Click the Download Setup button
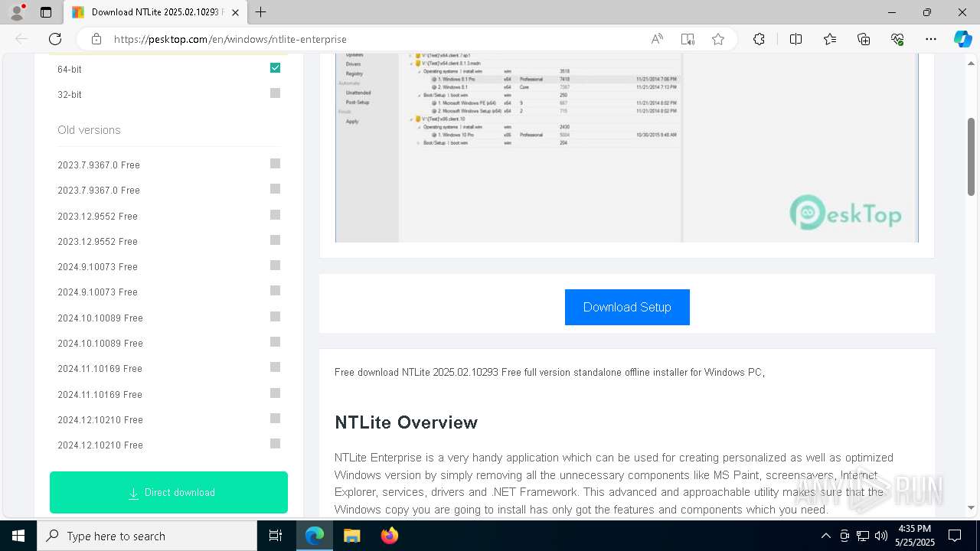This screenshot has height=551, width=980. tap(627, 307)
